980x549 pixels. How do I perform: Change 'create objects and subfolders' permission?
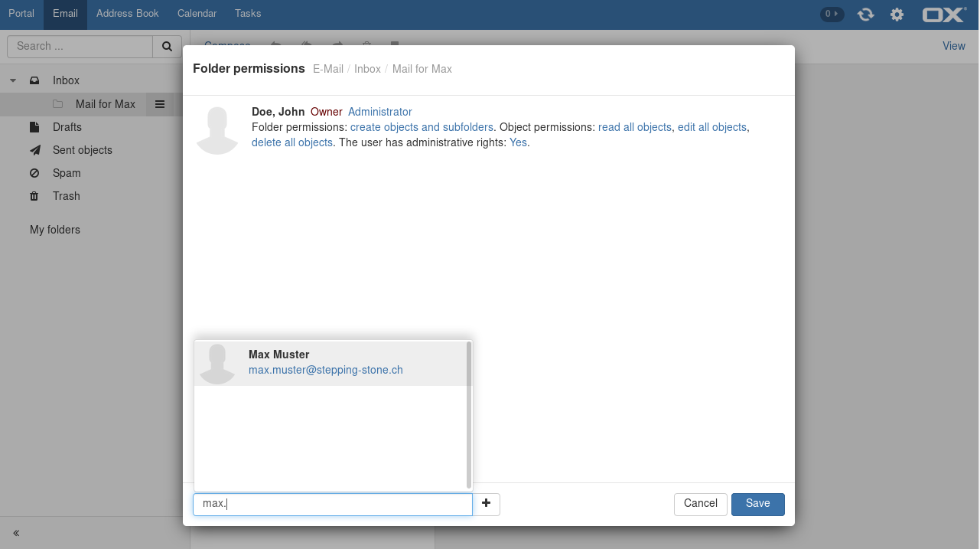[422, 127]
